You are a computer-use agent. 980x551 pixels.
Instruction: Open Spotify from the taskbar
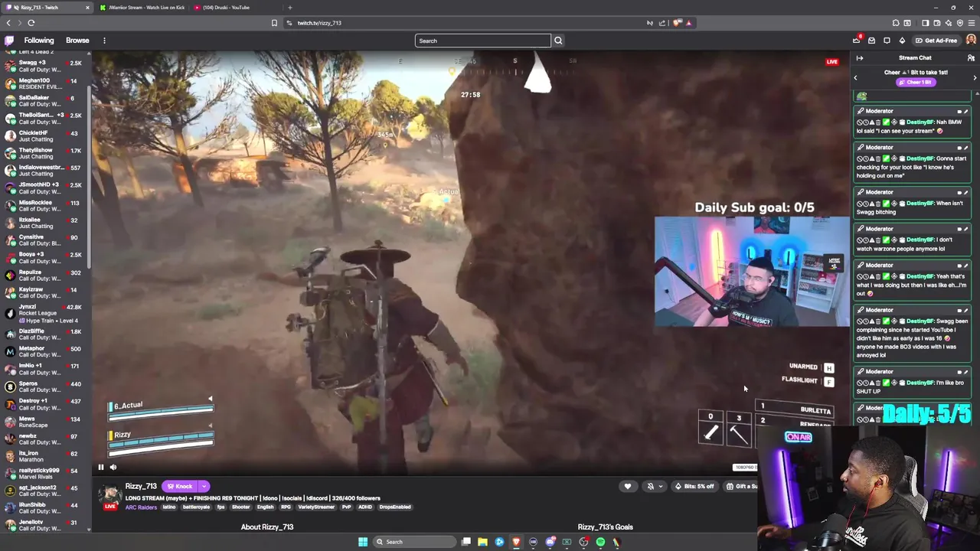point(600,542)
